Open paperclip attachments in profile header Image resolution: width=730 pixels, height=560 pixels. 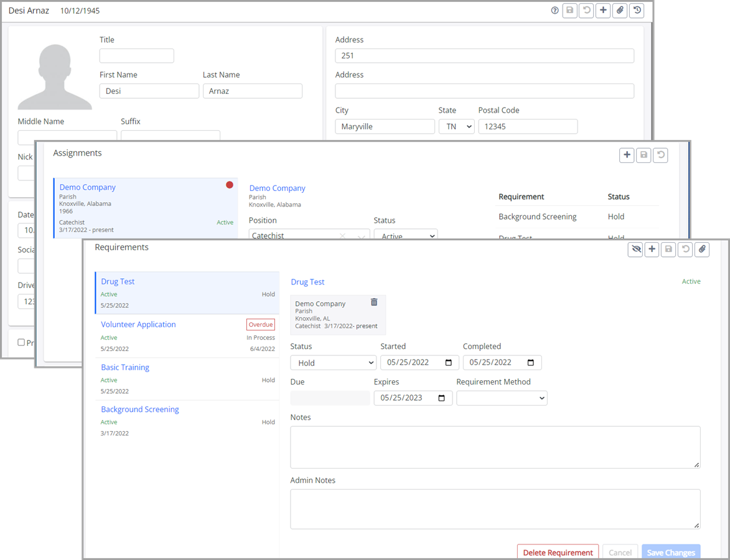click(x=620, y=10)
